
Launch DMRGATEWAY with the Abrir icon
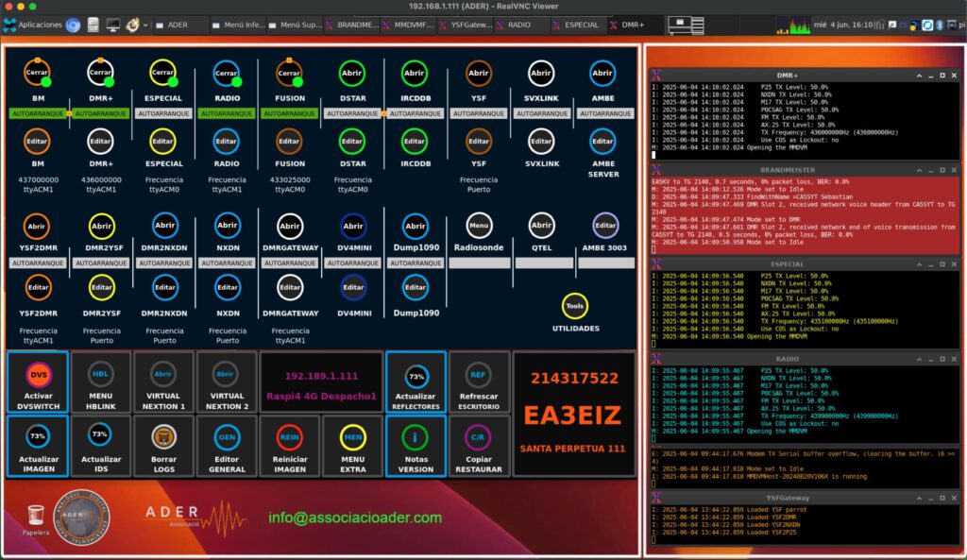click(x=289, y=226)
